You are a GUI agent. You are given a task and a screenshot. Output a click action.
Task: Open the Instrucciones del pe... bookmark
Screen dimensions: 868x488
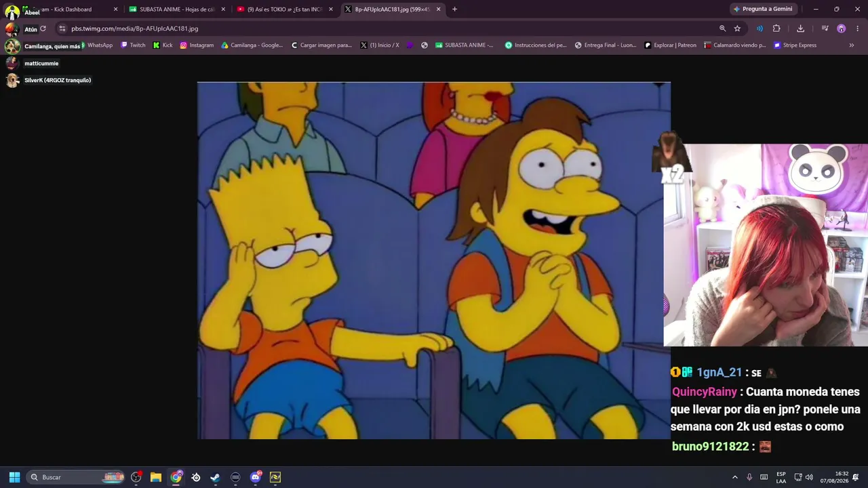tap(536, 45)
